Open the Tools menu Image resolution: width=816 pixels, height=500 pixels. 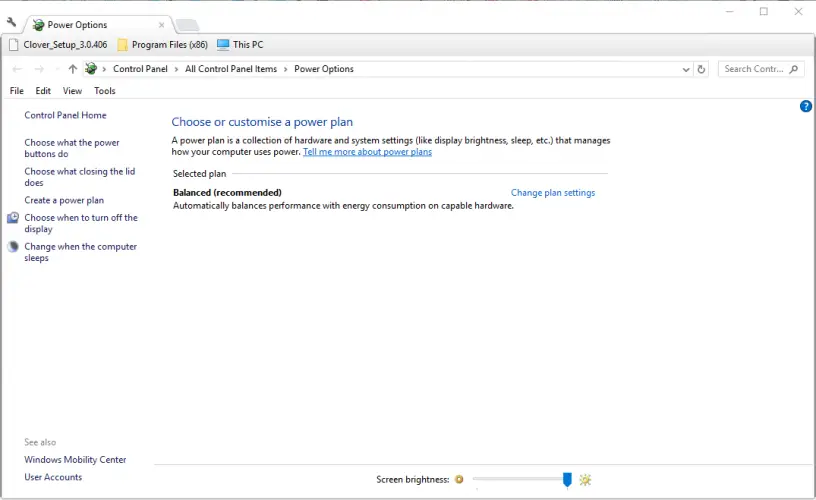click(x=105, y=91)
